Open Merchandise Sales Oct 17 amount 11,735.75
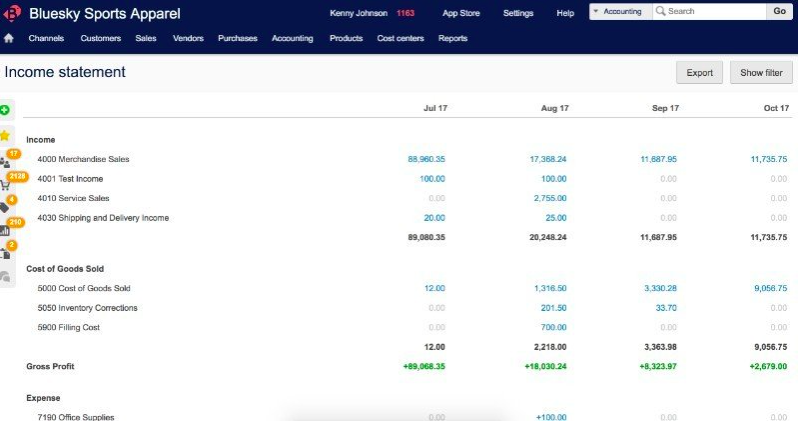 click(x=768, y=159)
